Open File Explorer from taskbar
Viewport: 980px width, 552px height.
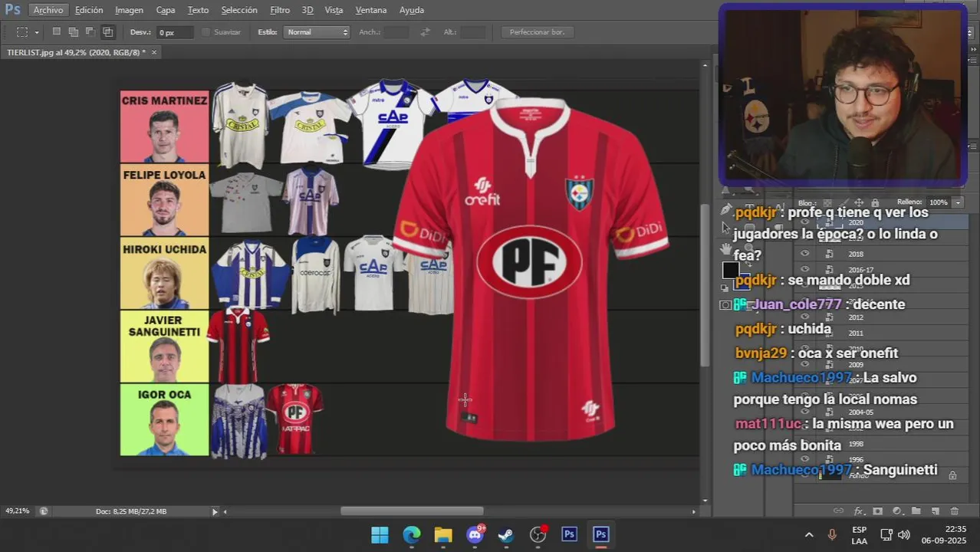point(443,534)
